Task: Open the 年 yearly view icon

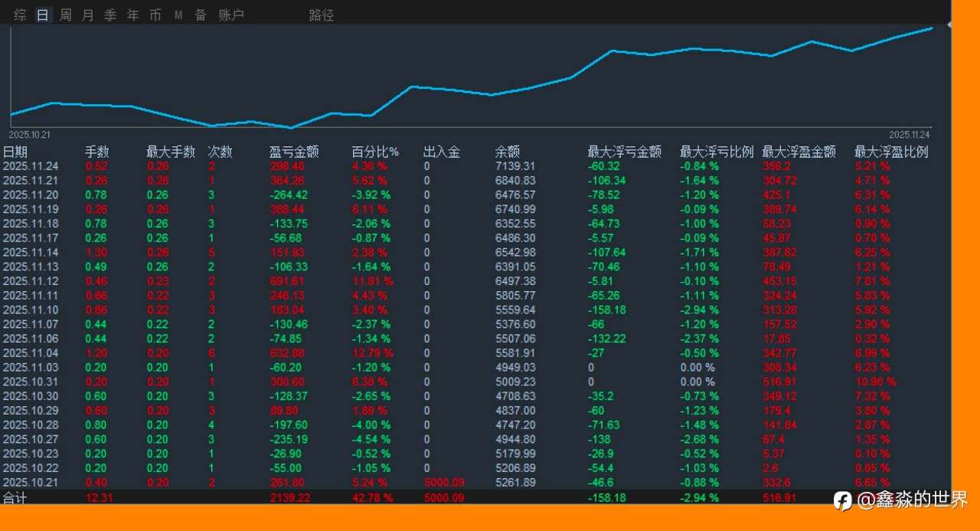Action: pos(132,14)
